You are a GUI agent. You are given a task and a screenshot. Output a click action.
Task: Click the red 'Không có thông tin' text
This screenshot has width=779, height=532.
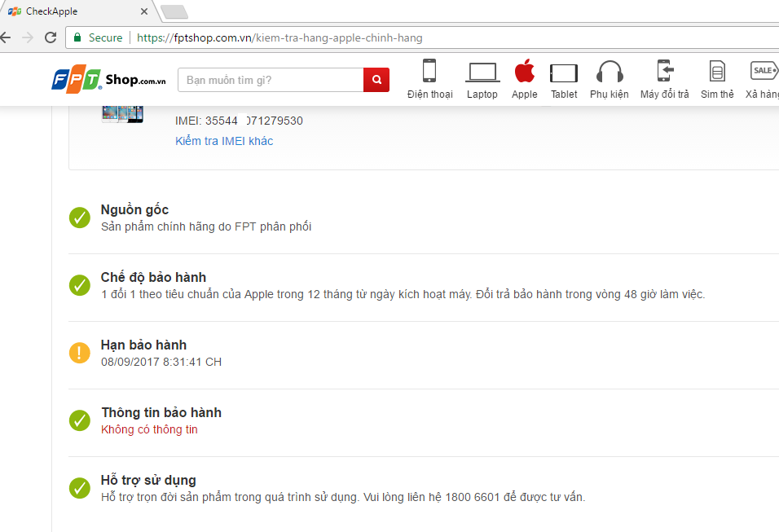tap(150, 429)
